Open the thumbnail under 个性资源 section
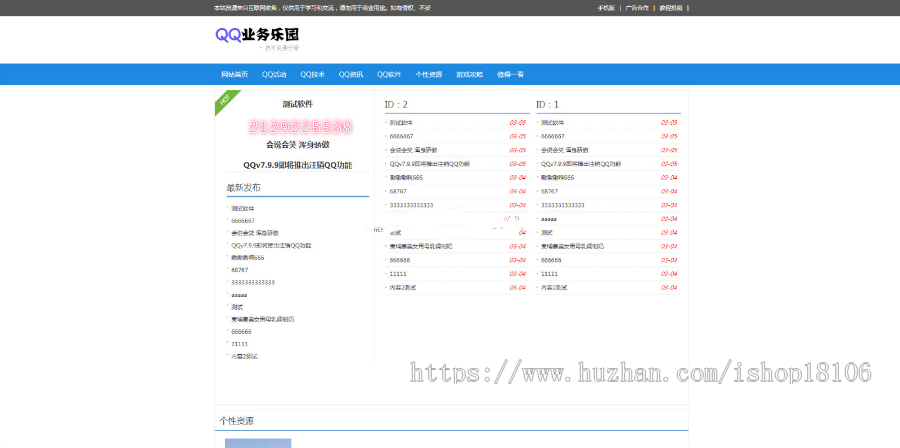The image size is (900, 448). [x=258, y=443]
